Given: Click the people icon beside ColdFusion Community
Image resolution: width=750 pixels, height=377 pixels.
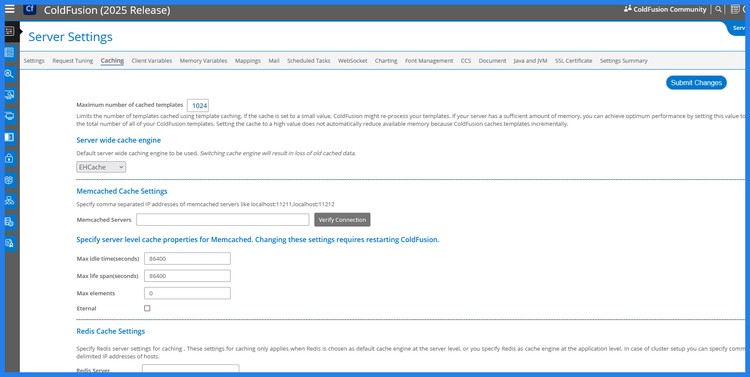Looking at the screenshot, I should (628, 9).
